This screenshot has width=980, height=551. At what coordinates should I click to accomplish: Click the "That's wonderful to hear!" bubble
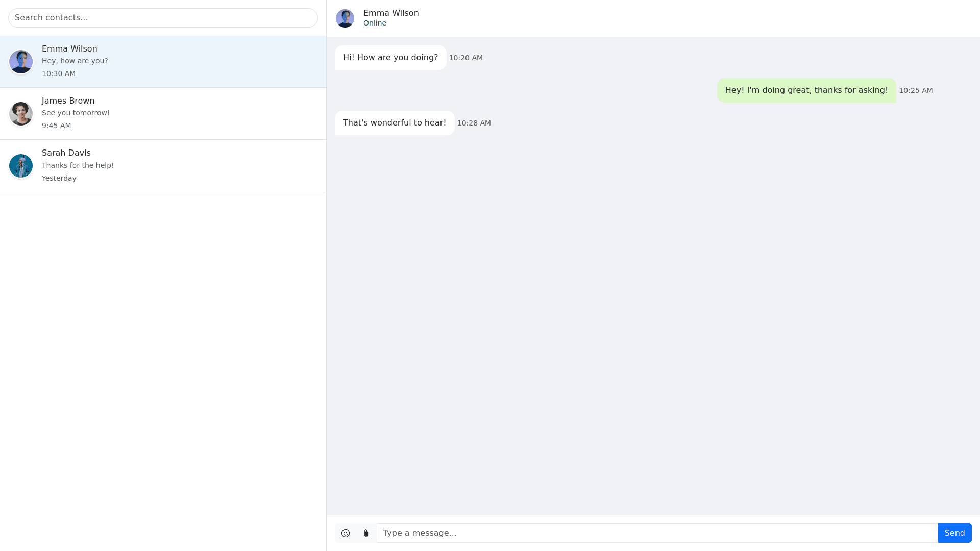(x=394, y=123)
